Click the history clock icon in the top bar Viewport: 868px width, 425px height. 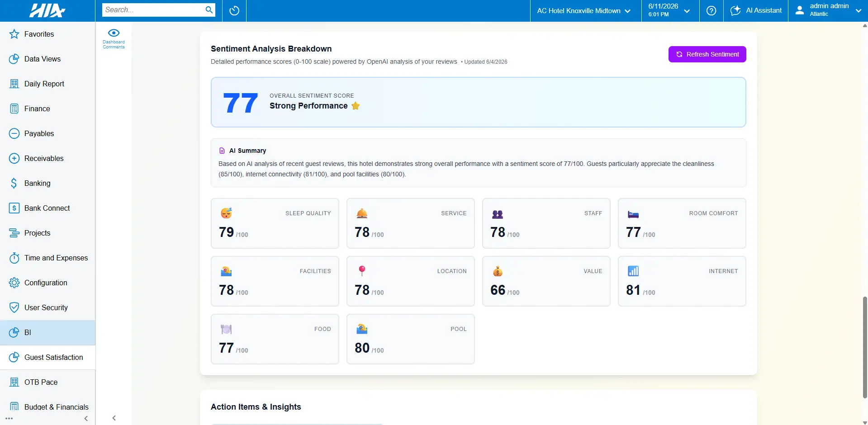click(x=234, y=10)
